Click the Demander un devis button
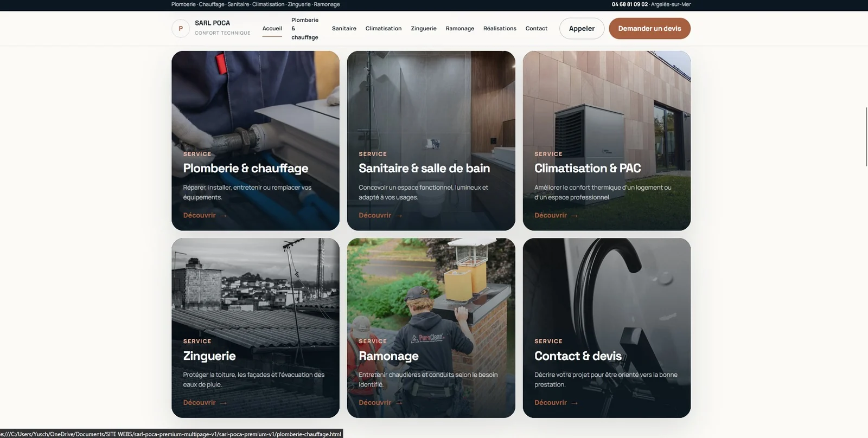 click(x=649, y=29)
